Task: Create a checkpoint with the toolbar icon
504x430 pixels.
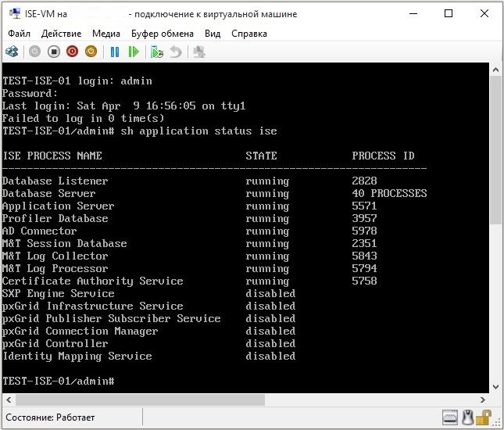Action: coord(157,52)
